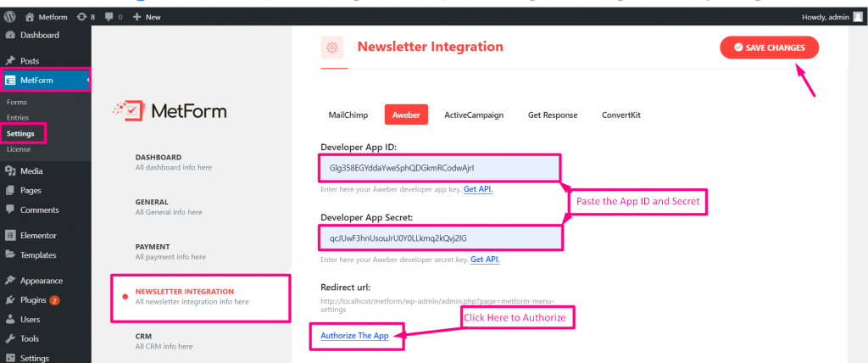This screenshot has width=868, height=363.
Task: Click the SAVE CHANGES button
Action: [x=770, y=47]
